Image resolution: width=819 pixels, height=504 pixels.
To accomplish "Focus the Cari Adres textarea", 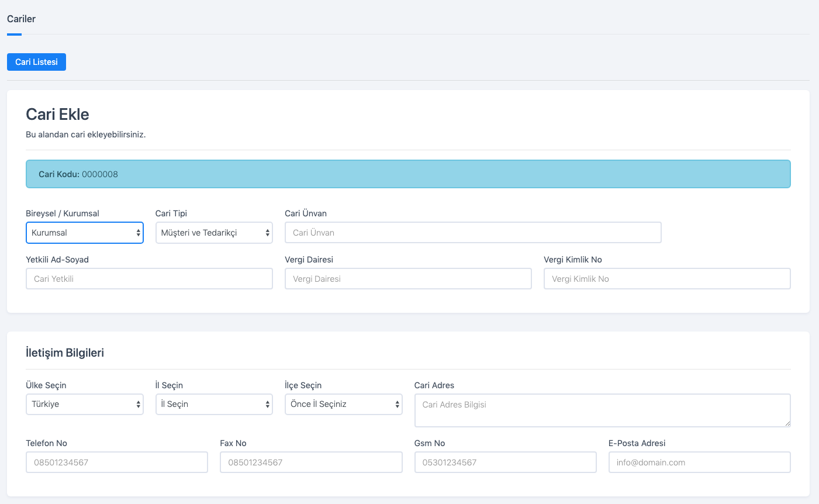I will point(602,410).
